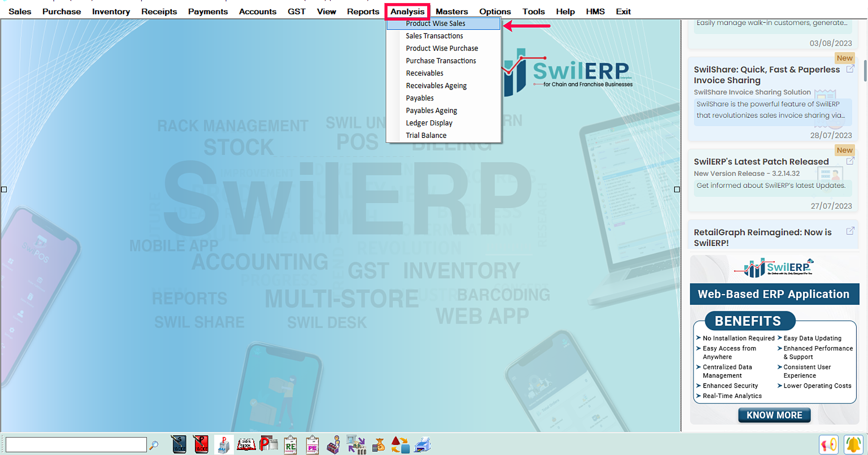Open RetailGraph Reimagined news title

(763, 237)
